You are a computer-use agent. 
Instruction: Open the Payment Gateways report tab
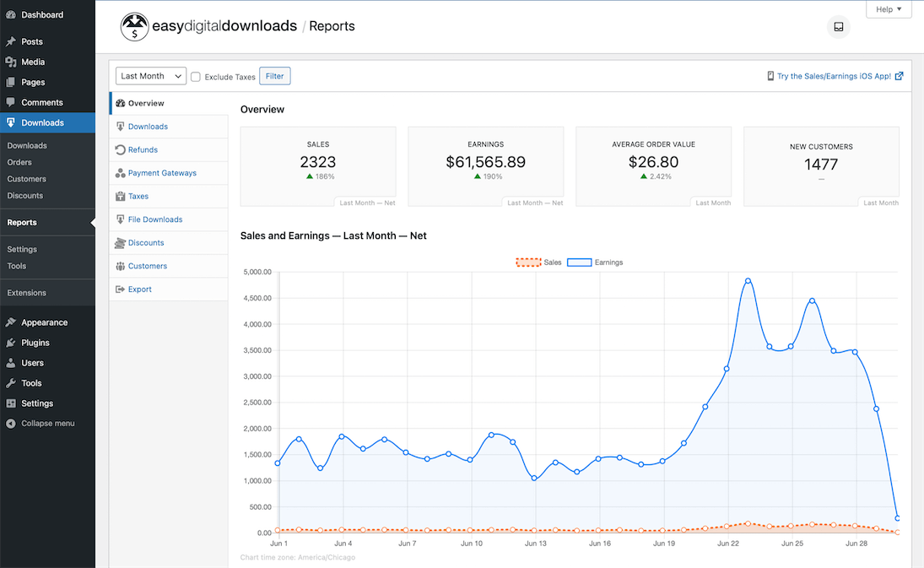click(169, 173)
